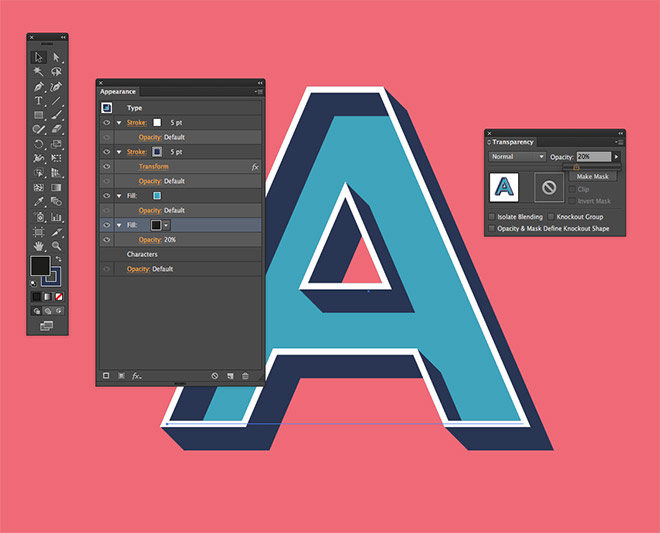Select the Mesh tool
Image resolution: width=660 pixels, height=533 pixels.
(38, 187)
